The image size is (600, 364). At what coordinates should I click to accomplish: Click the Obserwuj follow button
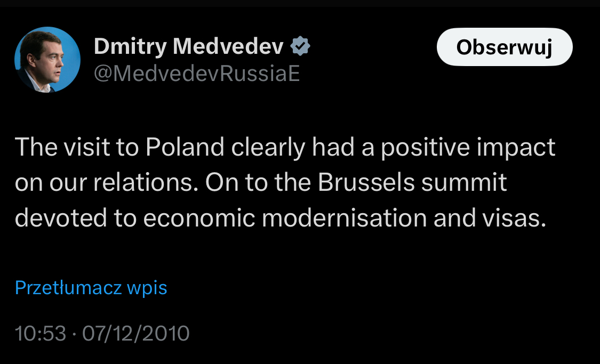(504, 47)
